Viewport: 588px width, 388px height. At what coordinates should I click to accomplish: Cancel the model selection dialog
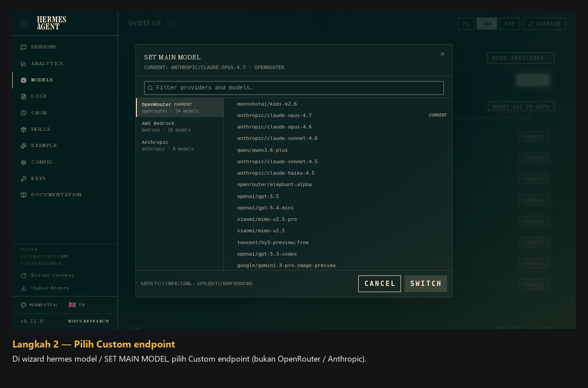[380, 284]
